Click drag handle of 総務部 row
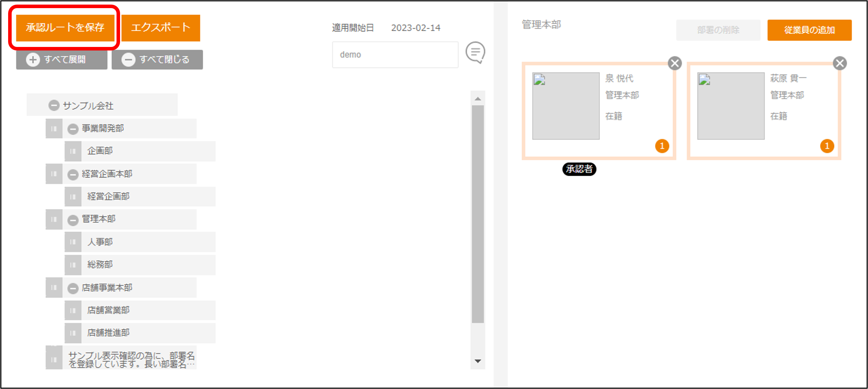 coord(73,265)
